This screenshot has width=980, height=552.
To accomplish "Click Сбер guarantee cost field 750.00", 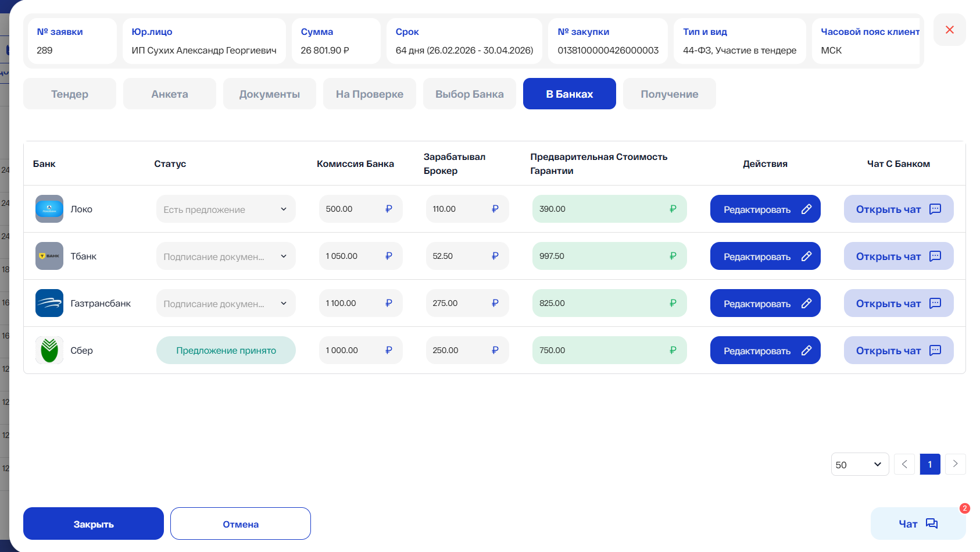I will pos(609,350).
